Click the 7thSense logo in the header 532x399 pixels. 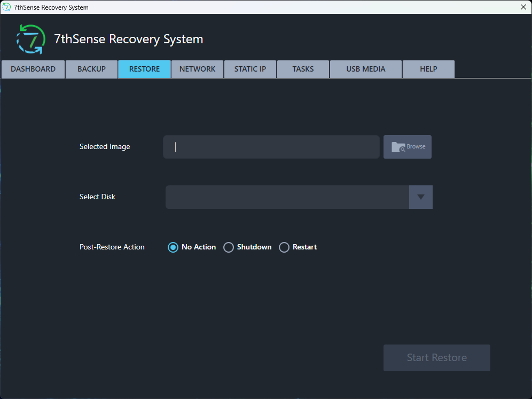31,40
